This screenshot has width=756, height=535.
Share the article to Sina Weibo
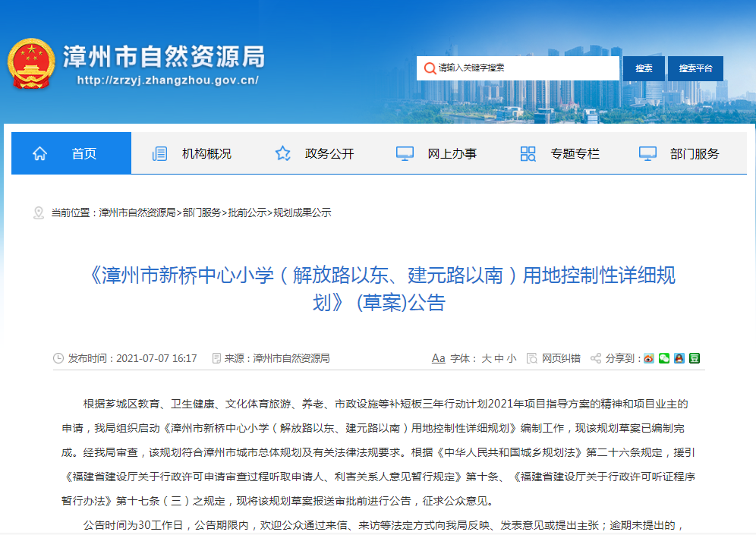pos(649,358)
